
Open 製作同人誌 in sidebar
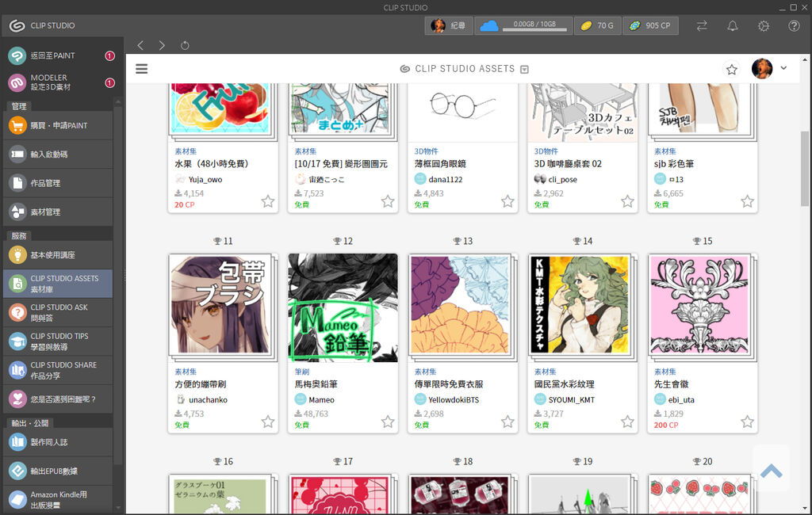click(x=58, y=442)
